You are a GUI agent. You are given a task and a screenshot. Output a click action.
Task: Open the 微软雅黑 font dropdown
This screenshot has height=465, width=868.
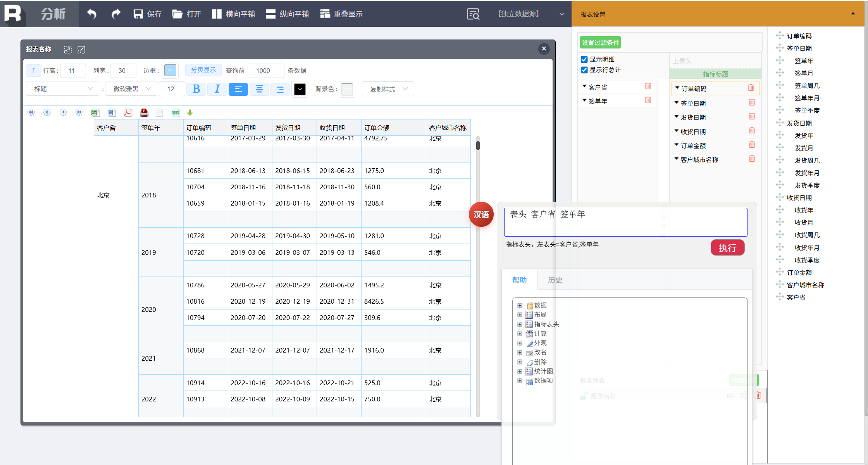click(x=131, y=89)
